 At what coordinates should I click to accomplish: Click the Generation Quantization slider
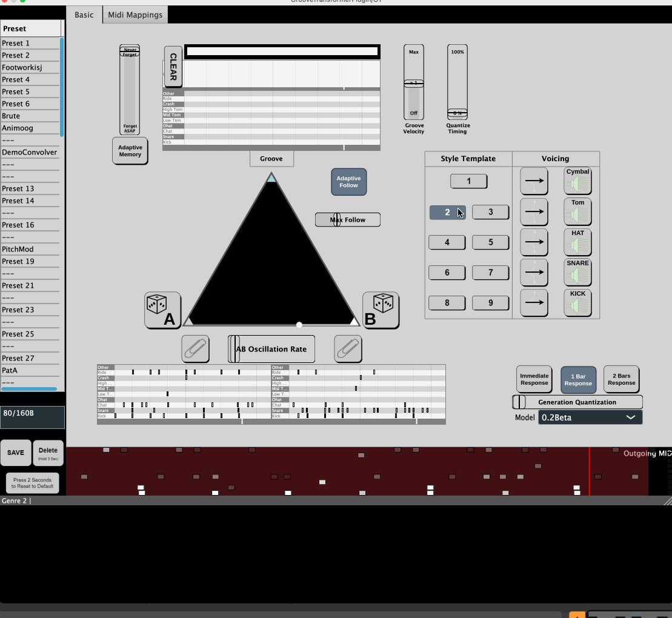577,402
